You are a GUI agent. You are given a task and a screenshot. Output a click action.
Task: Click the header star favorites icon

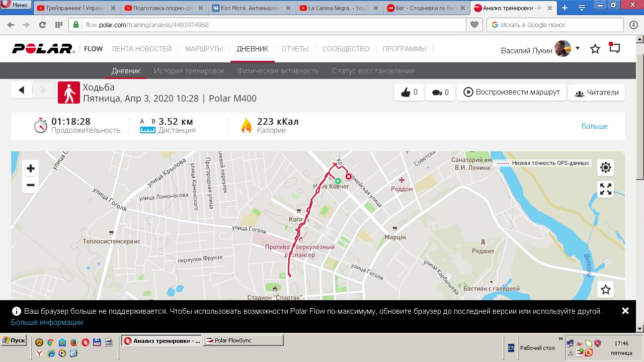point(595,49)
